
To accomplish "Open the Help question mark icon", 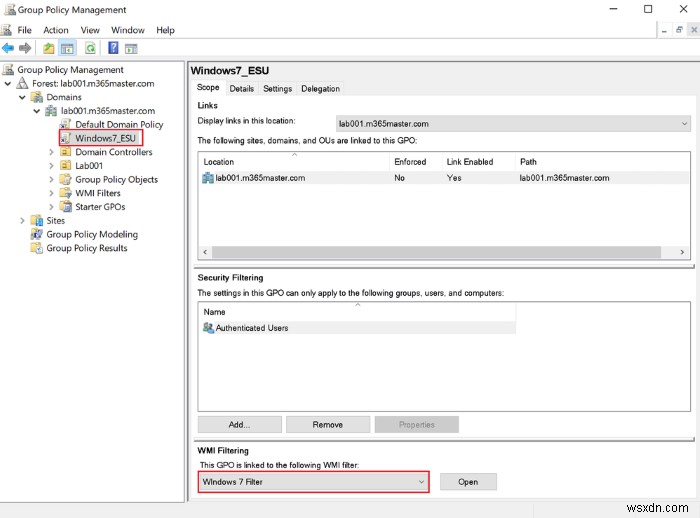I will [113, 48].
